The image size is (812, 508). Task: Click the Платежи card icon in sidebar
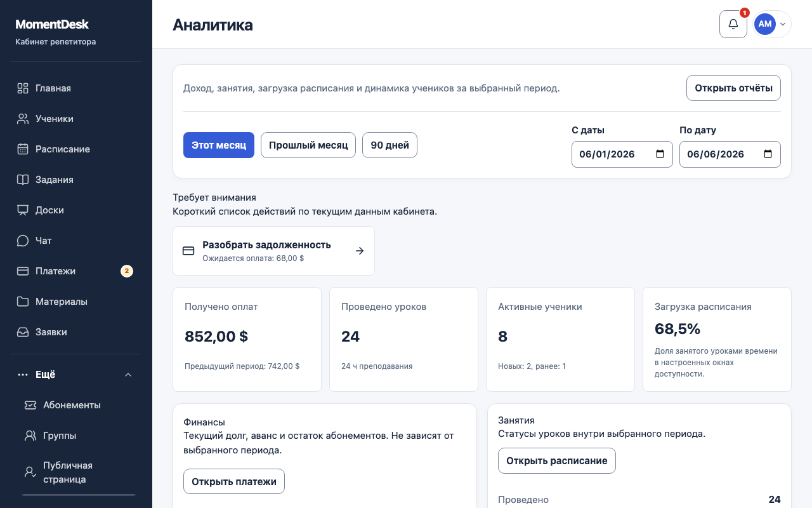[x=23, y=271]
